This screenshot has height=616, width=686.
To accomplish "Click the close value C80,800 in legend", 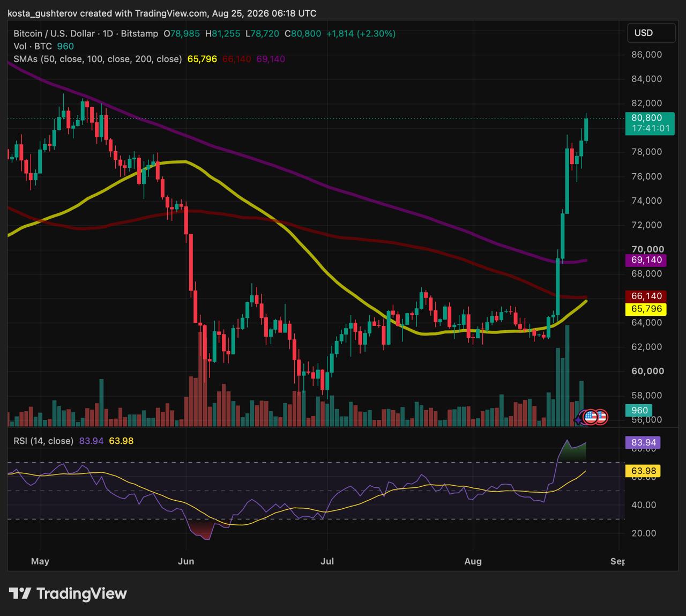I will coord(303,33).
